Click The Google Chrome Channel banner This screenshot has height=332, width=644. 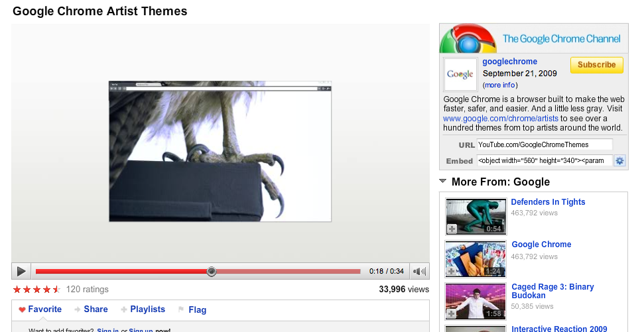(x=533, y=38)
